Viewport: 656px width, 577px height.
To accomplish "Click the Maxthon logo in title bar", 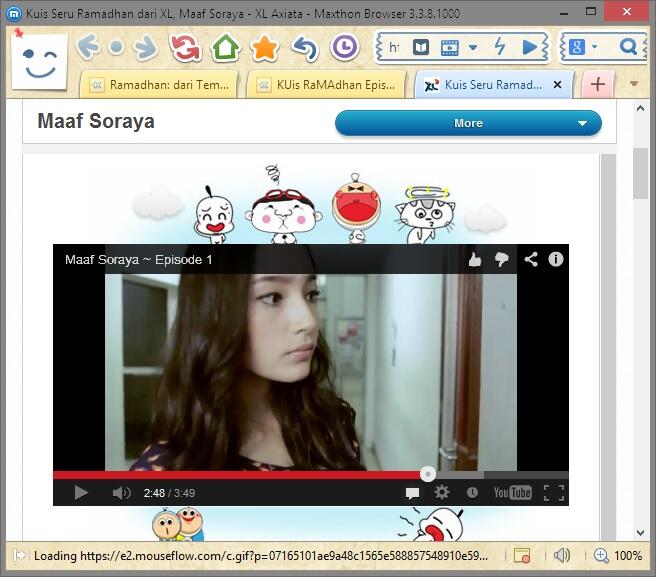I will coord(14,13).
